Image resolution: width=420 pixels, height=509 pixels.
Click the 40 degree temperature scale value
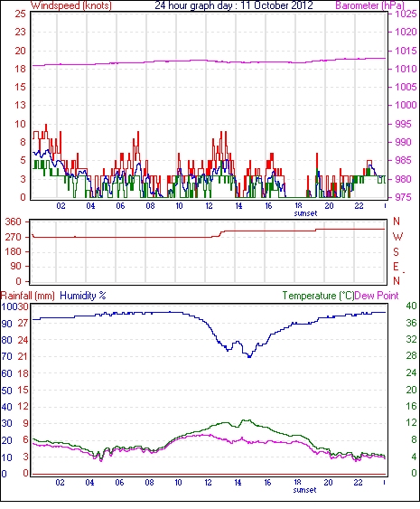pyautogui.click(x=411, y=306)
